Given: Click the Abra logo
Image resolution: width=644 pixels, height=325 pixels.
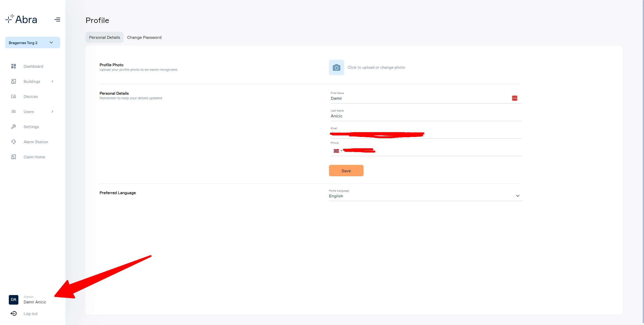Looking at the screenshot, I should tap(21, 19).
